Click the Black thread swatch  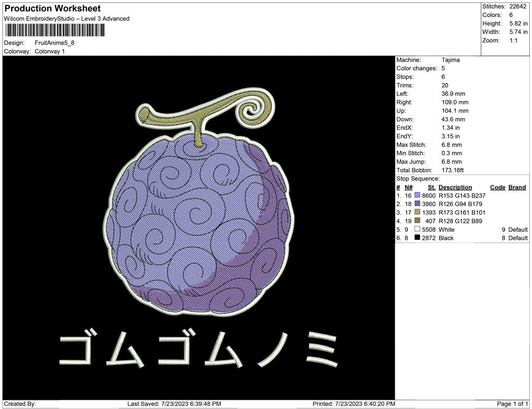coord(418,238)
